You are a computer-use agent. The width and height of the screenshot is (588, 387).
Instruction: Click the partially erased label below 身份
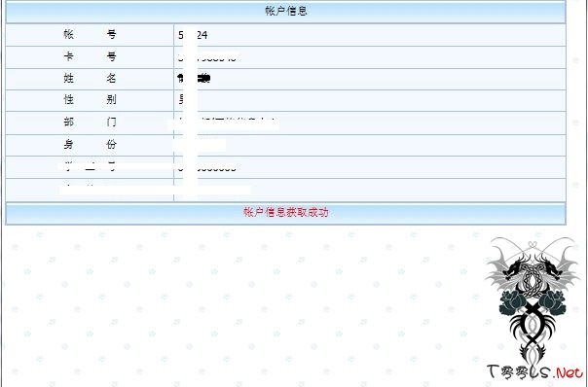(x=90, y=166)
